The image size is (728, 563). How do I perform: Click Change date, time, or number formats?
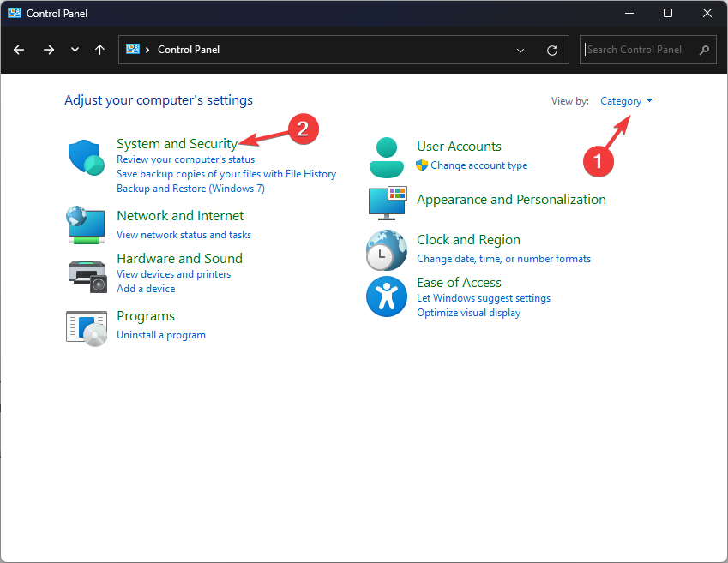[503, 259]
